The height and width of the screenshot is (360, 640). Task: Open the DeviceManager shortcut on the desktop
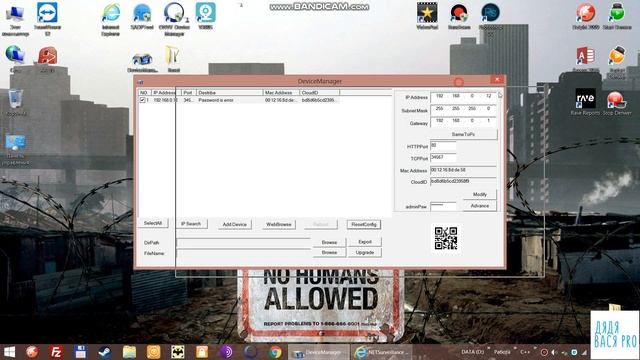click(142, 62)
